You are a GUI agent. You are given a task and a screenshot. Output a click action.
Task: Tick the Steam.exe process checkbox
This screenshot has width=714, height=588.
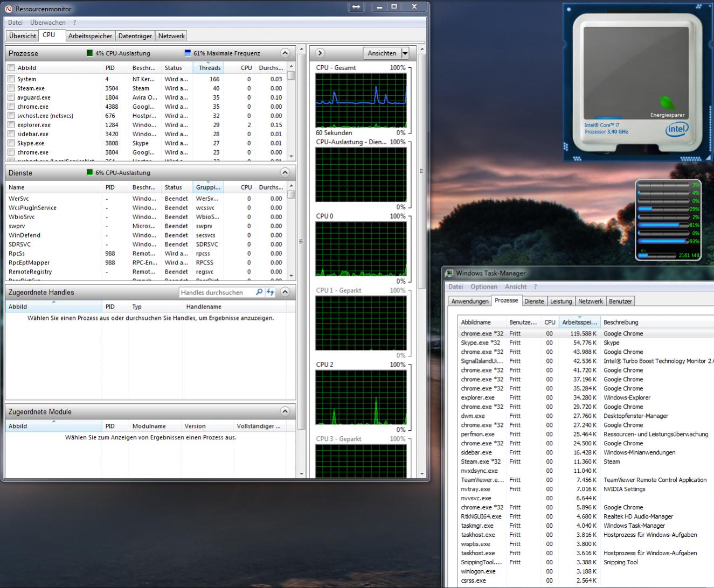click(11, 88)
